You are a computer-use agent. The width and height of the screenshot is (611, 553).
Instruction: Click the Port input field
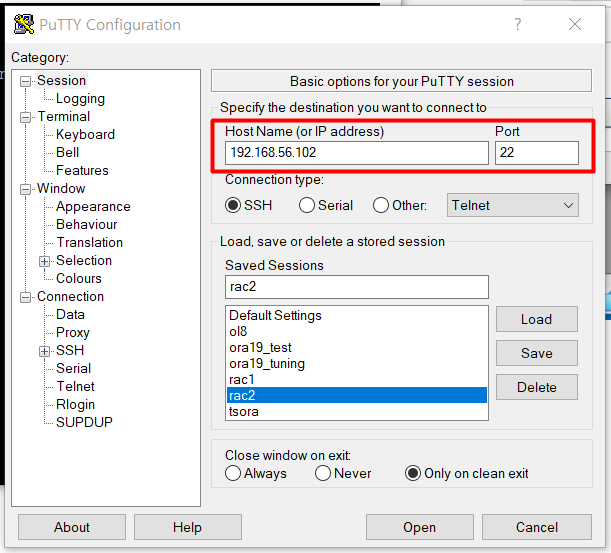537,152
